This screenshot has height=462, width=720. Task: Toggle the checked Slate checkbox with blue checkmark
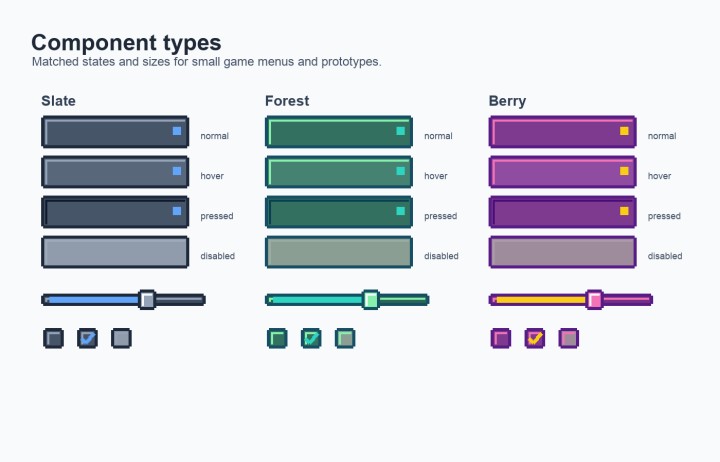pyautogui.click(x=87, y=338)
